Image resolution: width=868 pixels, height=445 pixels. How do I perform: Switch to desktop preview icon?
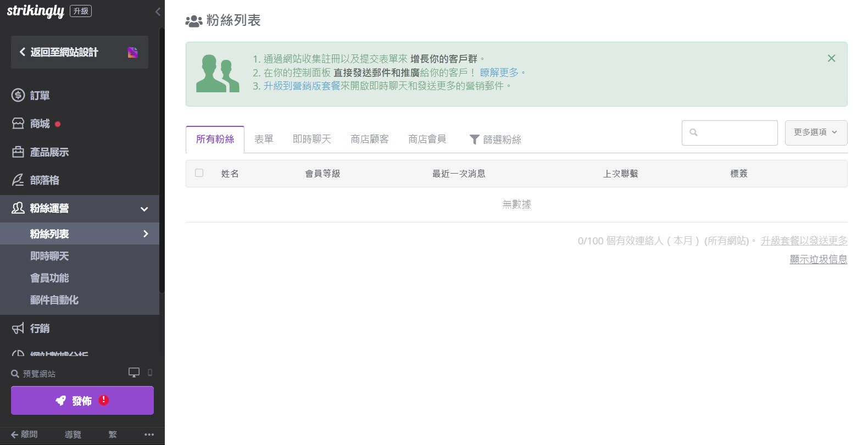[134, 372]
